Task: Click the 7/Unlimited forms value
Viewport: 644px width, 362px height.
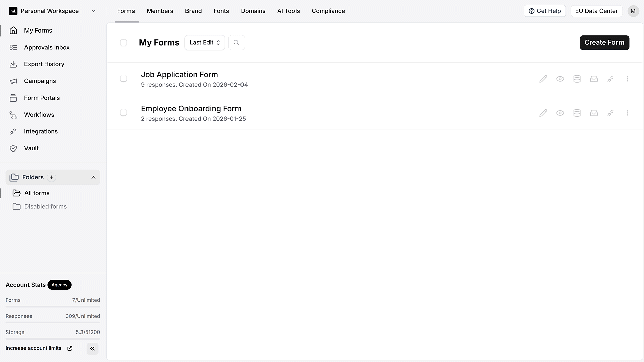Action: (86, 300)
